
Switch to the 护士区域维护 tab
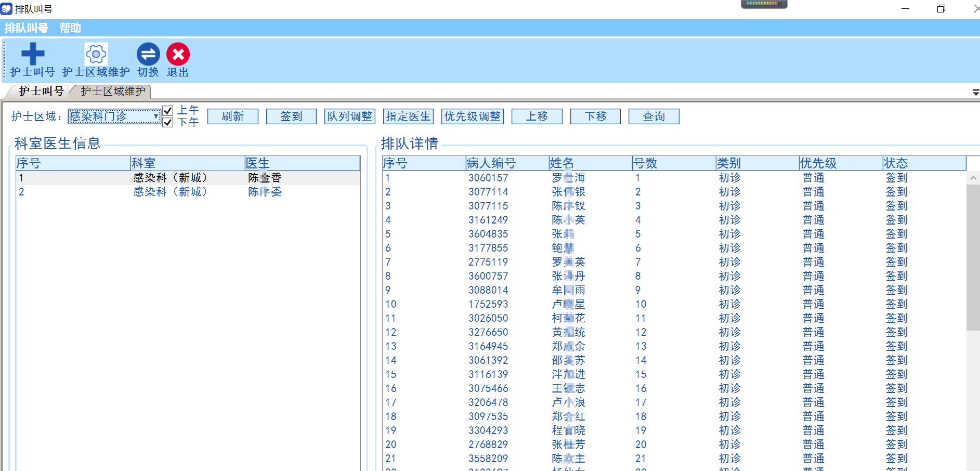(x=113, y=91)
